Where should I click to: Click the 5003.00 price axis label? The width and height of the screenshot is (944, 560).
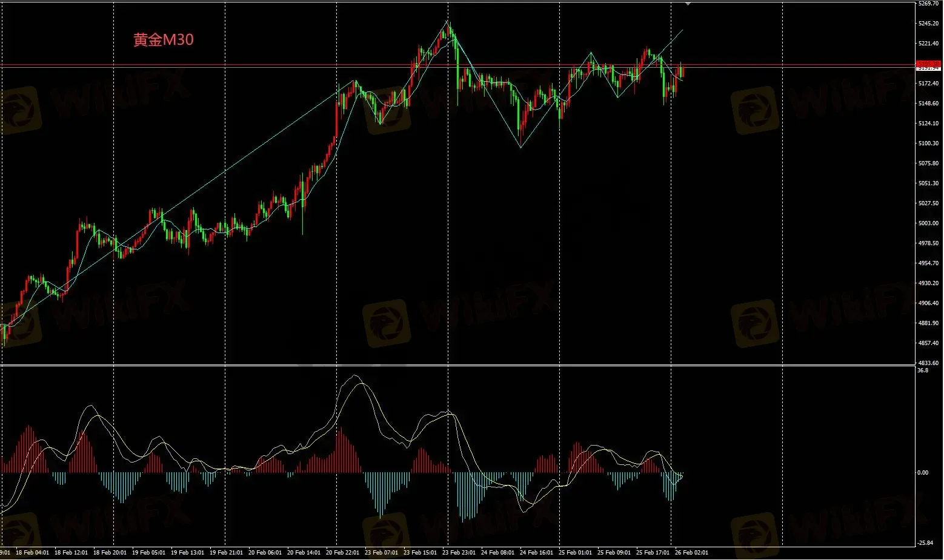click(x=928, y=223)
